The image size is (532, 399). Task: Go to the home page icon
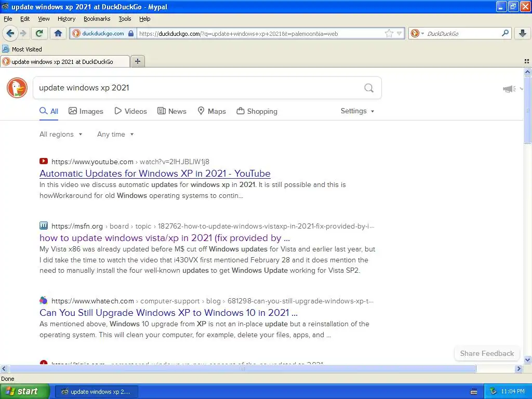pyautogui.click(x=58, y=33)
